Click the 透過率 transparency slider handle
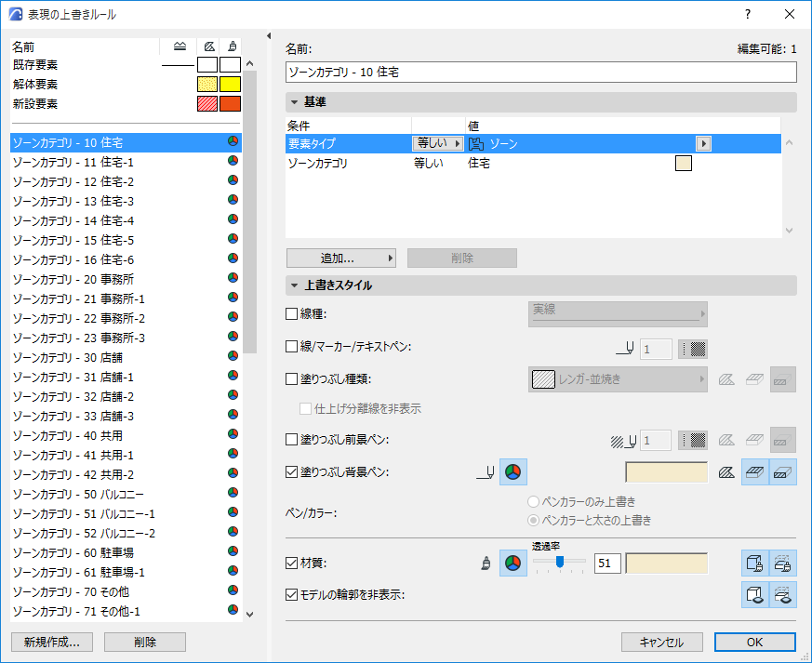 (560, 562)
